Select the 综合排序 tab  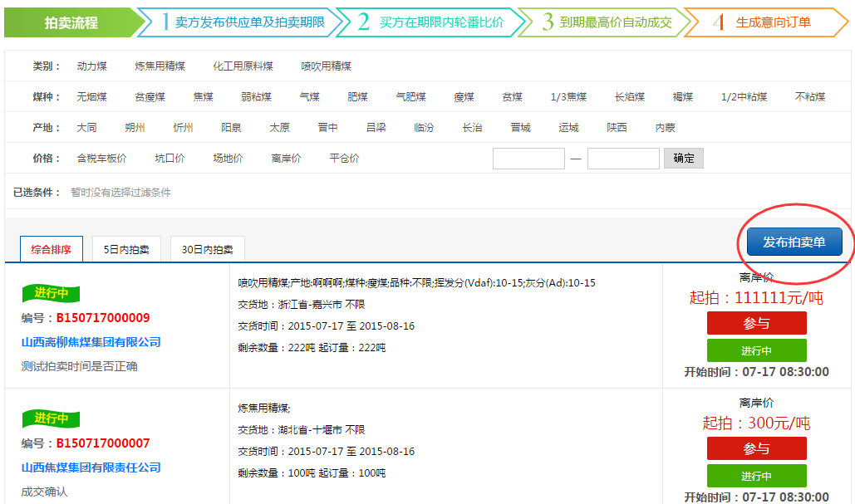click(52, 249)
